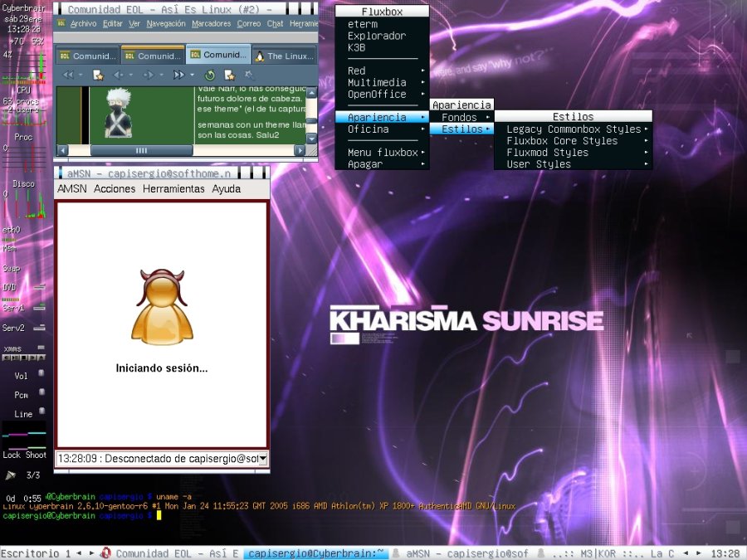Click Serv1 mount indicator in gkrellm
747x560 pixels.
[40, 308]
